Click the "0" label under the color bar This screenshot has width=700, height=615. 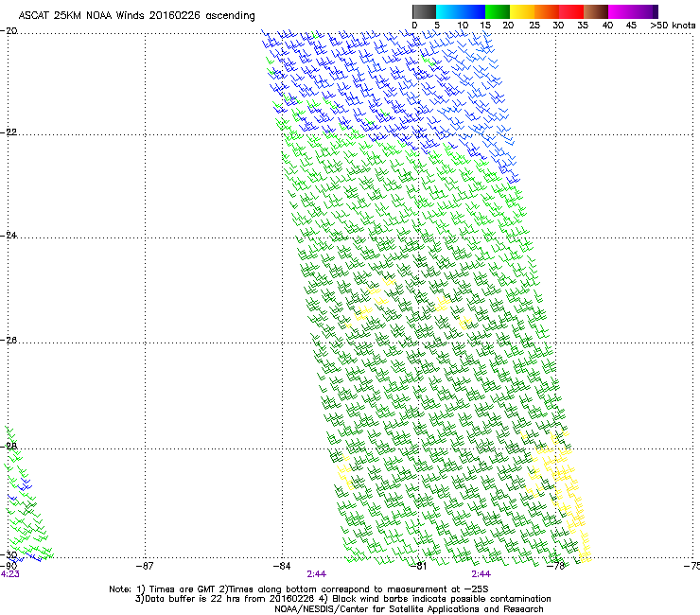[x=414, y=26]
